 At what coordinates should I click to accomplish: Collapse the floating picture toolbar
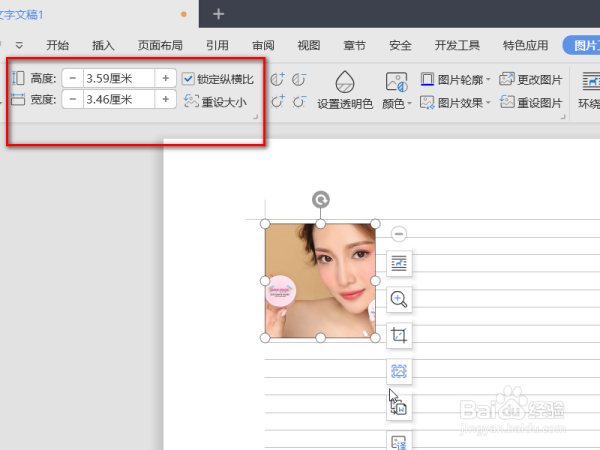click(399, 233)
